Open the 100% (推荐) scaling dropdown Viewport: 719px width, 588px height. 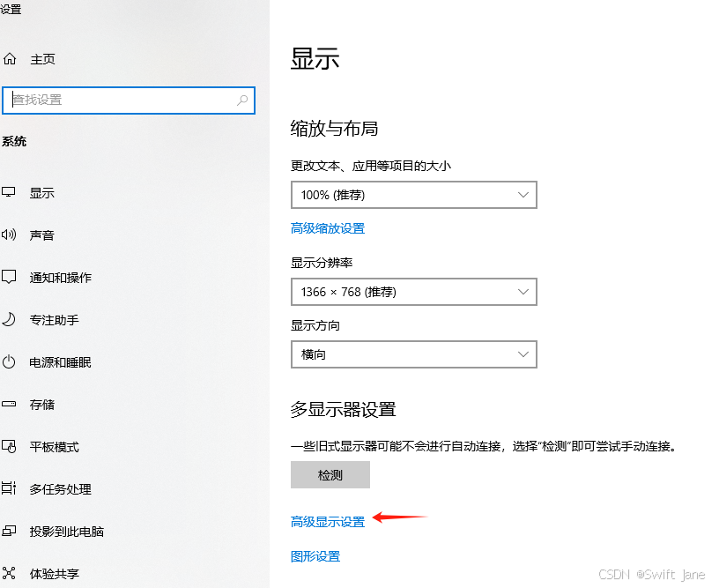click(x=413, y=195)
